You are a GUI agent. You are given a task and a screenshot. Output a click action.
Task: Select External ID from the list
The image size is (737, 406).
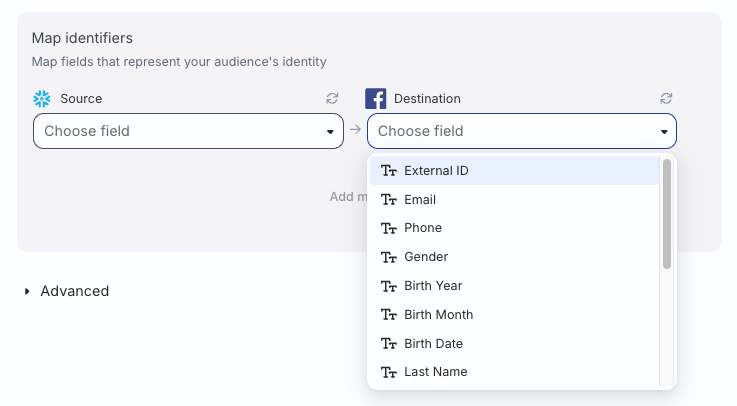click(436, 171)
